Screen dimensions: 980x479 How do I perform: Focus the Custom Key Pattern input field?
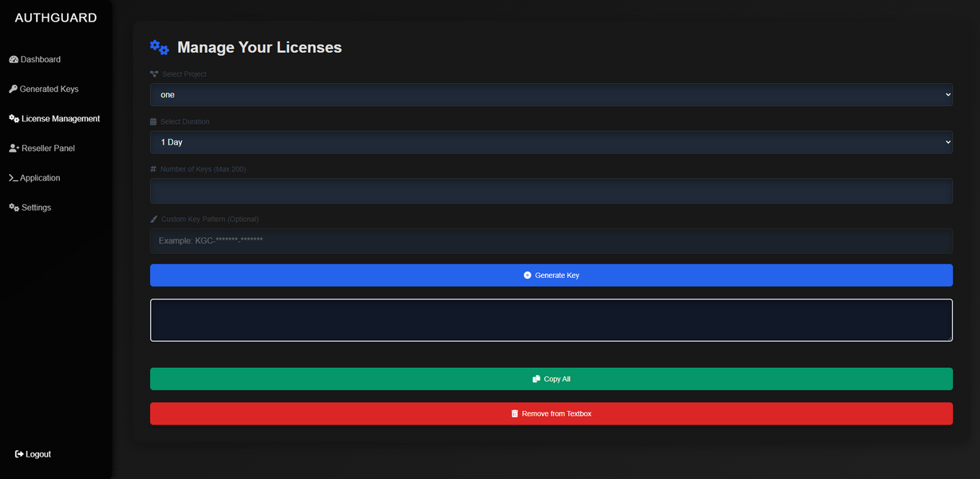click(551, 240)
